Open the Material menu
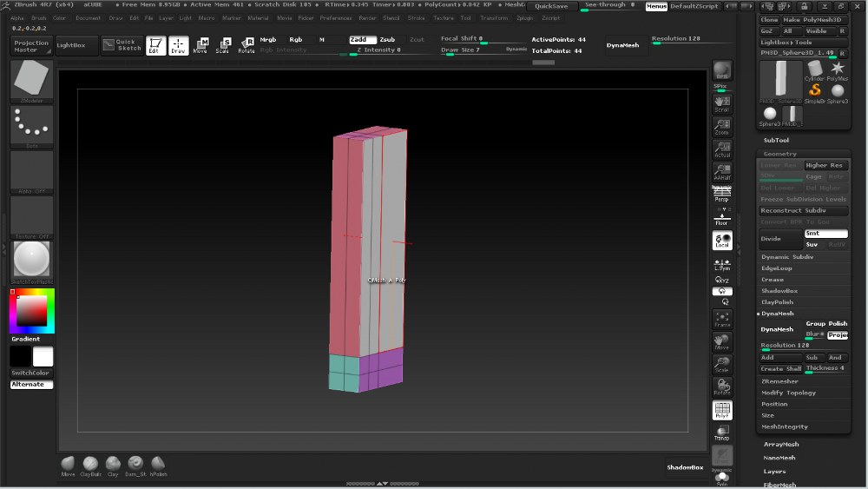The width and height of the screenshot is (868, 489). tap(258, 18)
